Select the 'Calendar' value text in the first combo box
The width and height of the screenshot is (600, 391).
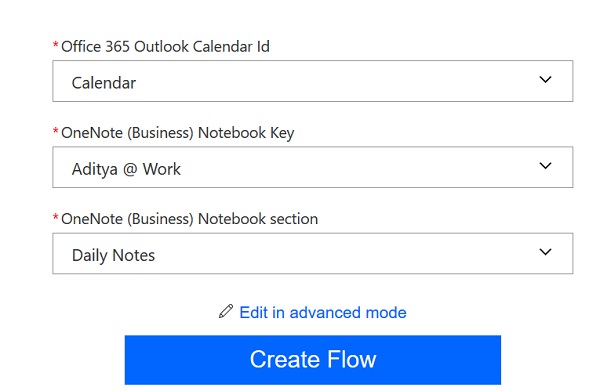[x=104, y=83]
